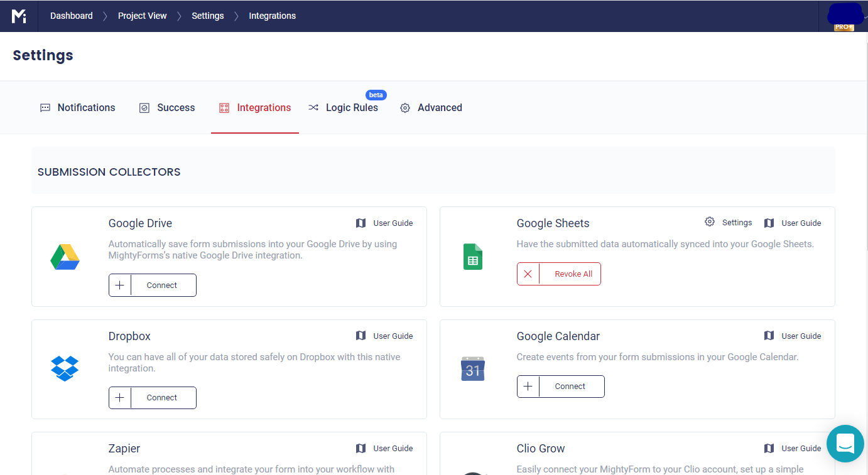Viewport: 868px width, 475px height.
Task: Click the Integrations grid icon
Action: 224,107
